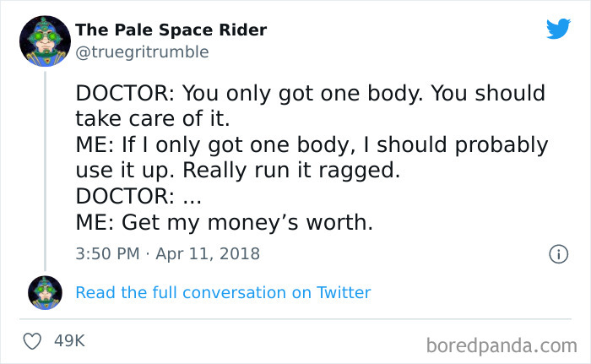
Task: Open The Pale Space Rider display name
Action: (171, 30)
